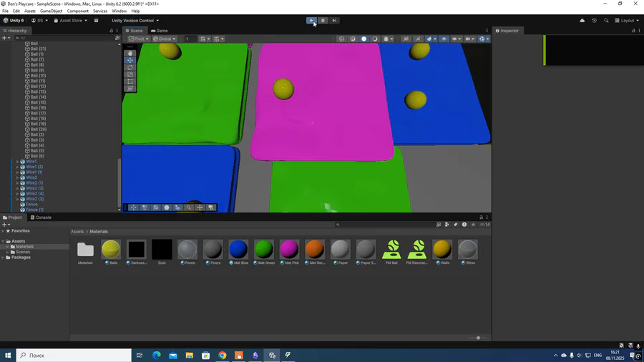
Task: Click the Step frame button
Action: [x=334, y=21]
